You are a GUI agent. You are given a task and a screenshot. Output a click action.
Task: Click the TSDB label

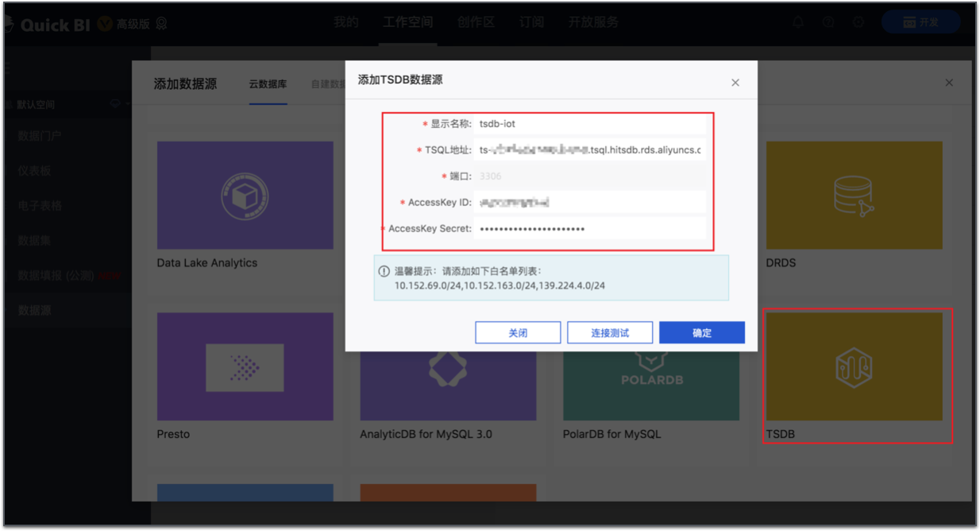click(x=781, y=435)
